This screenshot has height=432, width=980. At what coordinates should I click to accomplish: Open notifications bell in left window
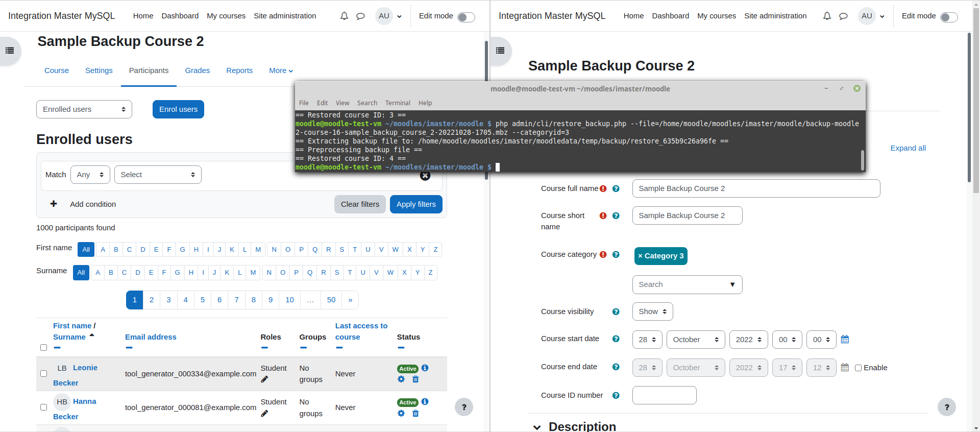[x=344, y=16]
